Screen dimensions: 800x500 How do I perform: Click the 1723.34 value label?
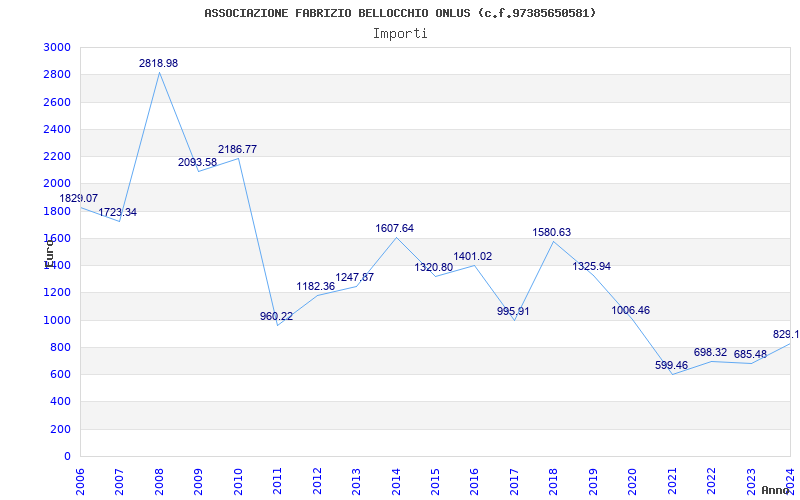point(117,212)
